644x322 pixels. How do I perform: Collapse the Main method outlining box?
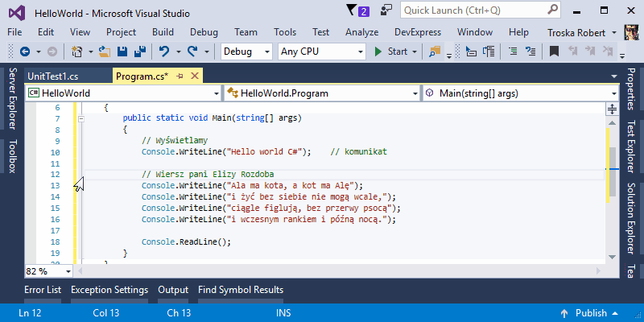tap(81, 118)
